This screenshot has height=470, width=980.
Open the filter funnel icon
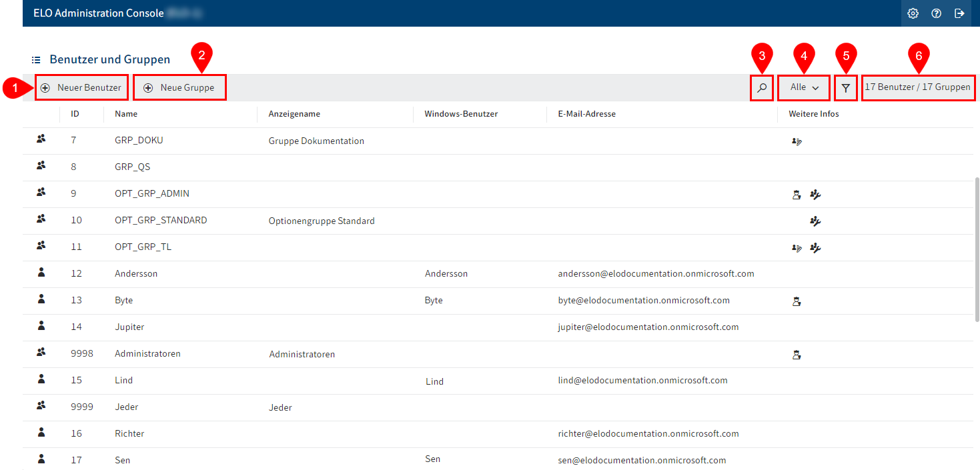click(845, 87)
